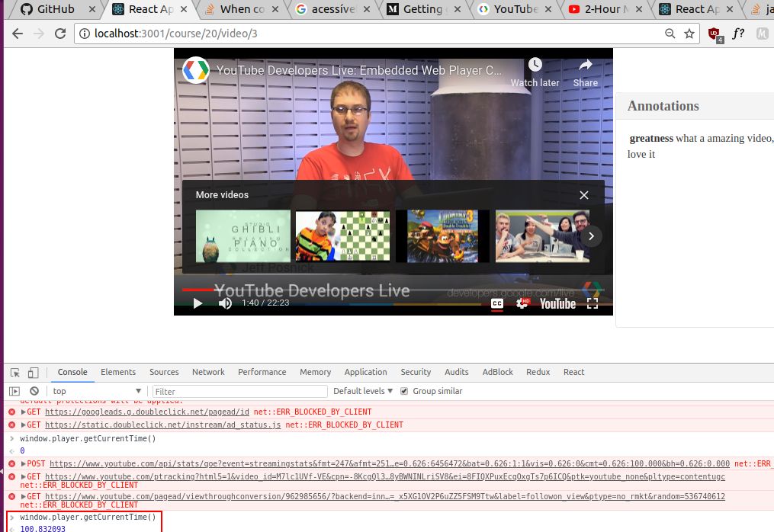Expand the viewthroughconversion GET error
774x532 pixels.
23,496
